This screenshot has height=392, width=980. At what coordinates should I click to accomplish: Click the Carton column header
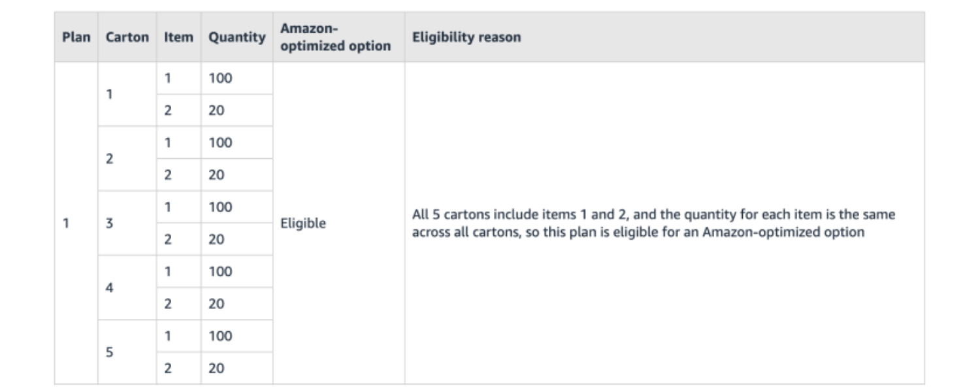[x=127, y=37]
